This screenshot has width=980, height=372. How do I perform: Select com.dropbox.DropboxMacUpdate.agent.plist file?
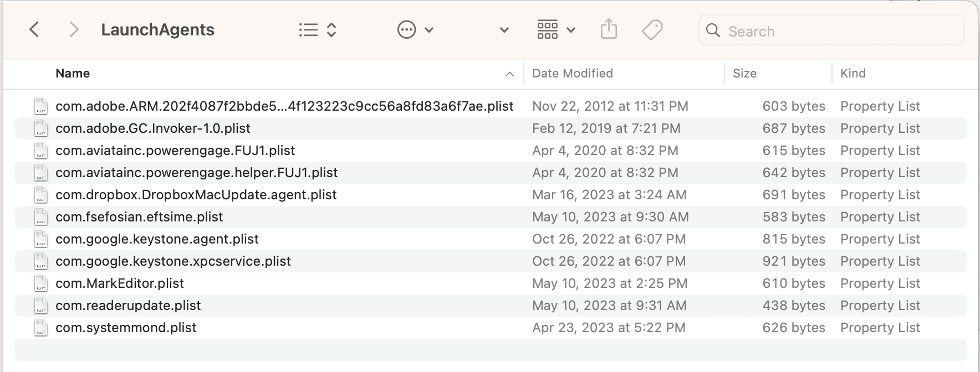point(196,195)
